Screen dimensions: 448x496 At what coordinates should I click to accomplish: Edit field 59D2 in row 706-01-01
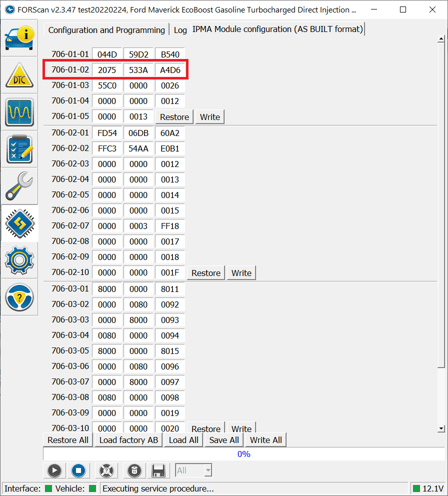tap(138, 54)
